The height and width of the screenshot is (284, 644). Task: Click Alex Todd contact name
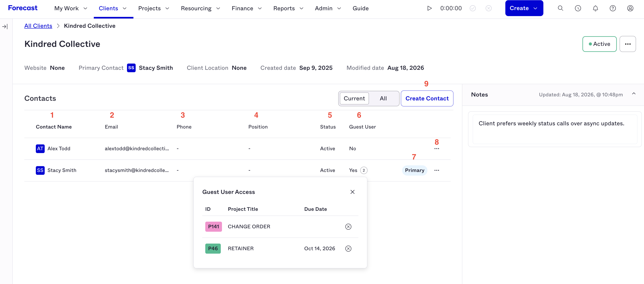[x=59, y=149]
